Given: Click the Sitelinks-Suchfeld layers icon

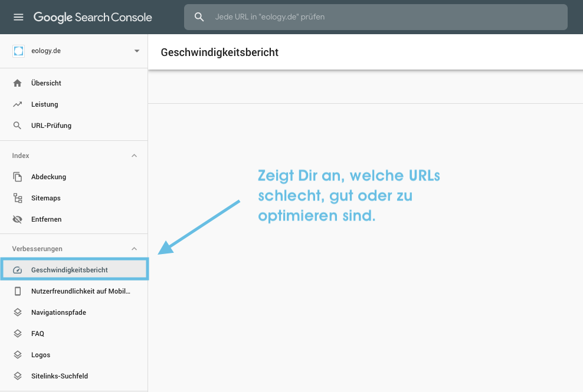Looking at the screenshot, I should (x=18, y=376).
